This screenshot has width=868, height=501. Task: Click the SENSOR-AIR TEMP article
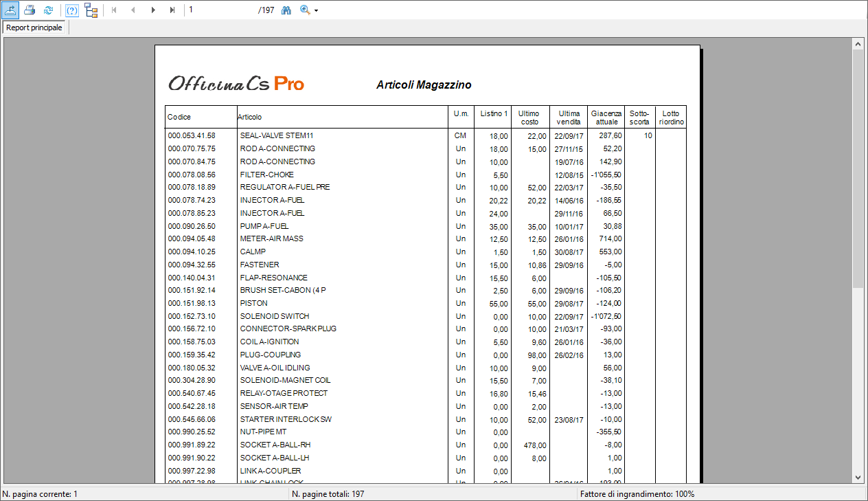274,406
